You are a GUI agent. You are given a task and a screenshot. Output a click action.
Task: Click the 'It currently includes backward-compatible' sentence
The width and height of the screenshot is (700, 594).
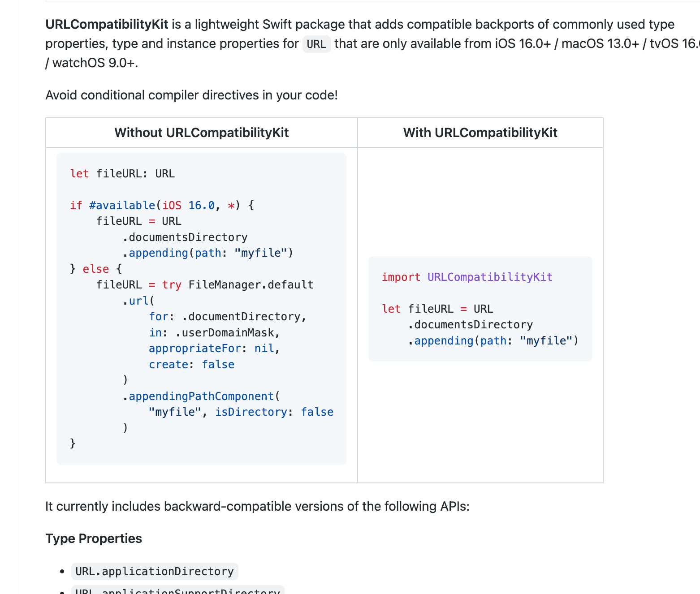pyautogui.click(x=257, y=506)
